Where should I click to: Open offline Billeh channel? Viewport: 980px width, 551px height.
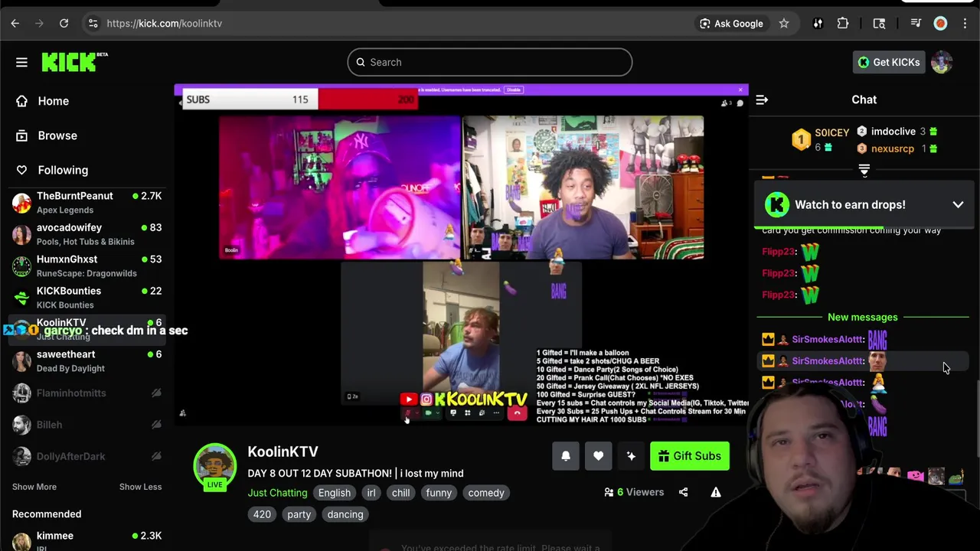click(87, 425)
